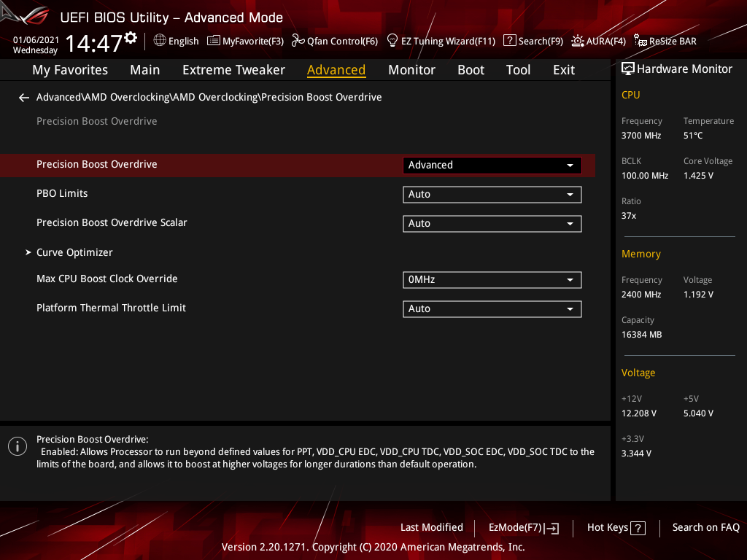The width and height of the screenshot is (747, 560).
Task: Click the breadcrumb path text
Action: 209,97
